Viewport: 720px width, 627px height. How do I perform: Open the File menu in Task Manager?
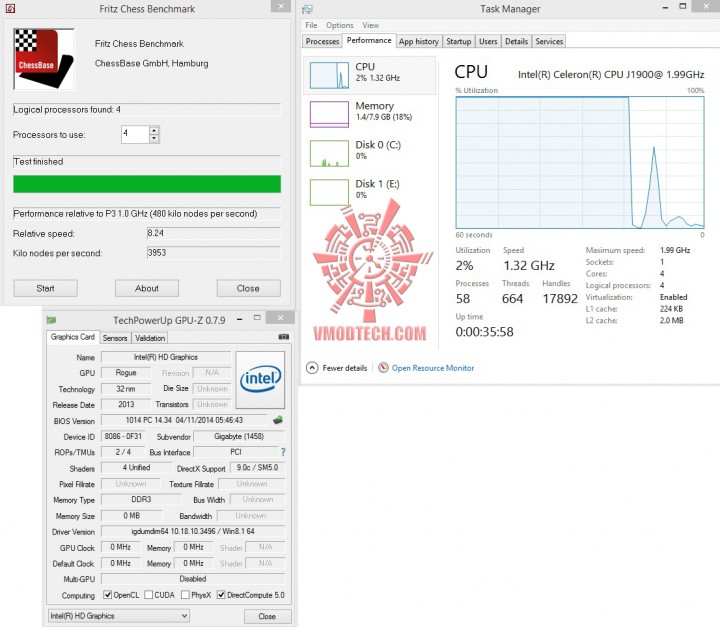tap(311, 25)
